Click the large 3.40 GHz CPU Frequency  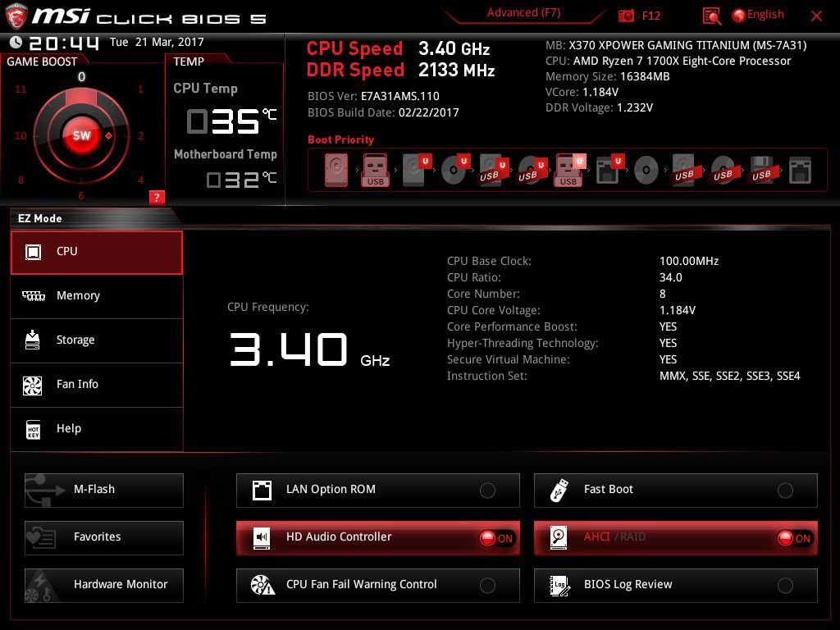309,349
